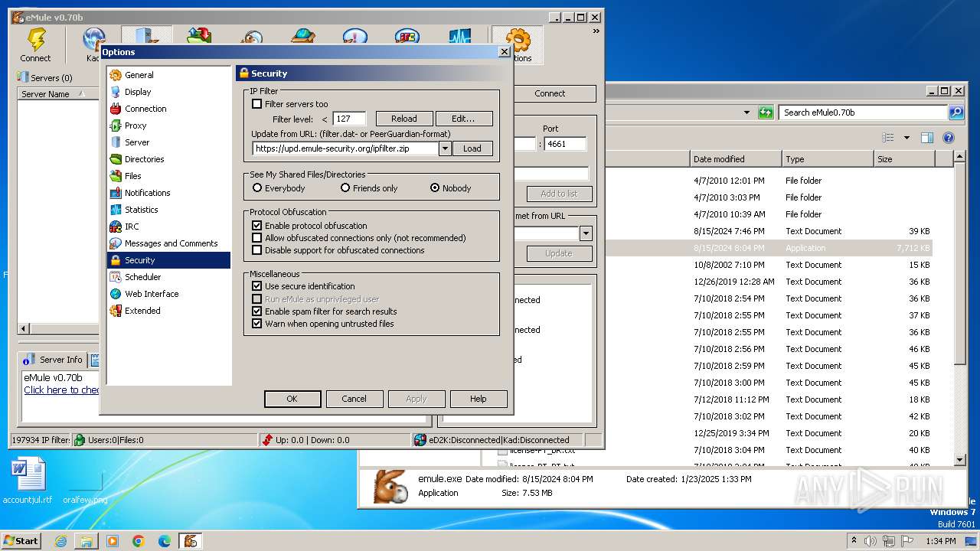Select Server options page
The height and width of the screenshot is (551, 980).
(x=137, y=142)
